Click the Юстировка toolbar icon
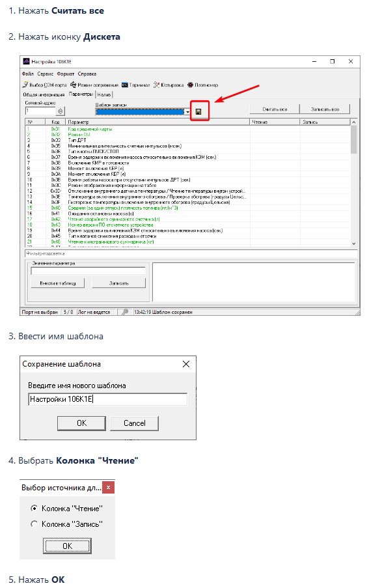 pyautogui.click(x=157, y=85)
